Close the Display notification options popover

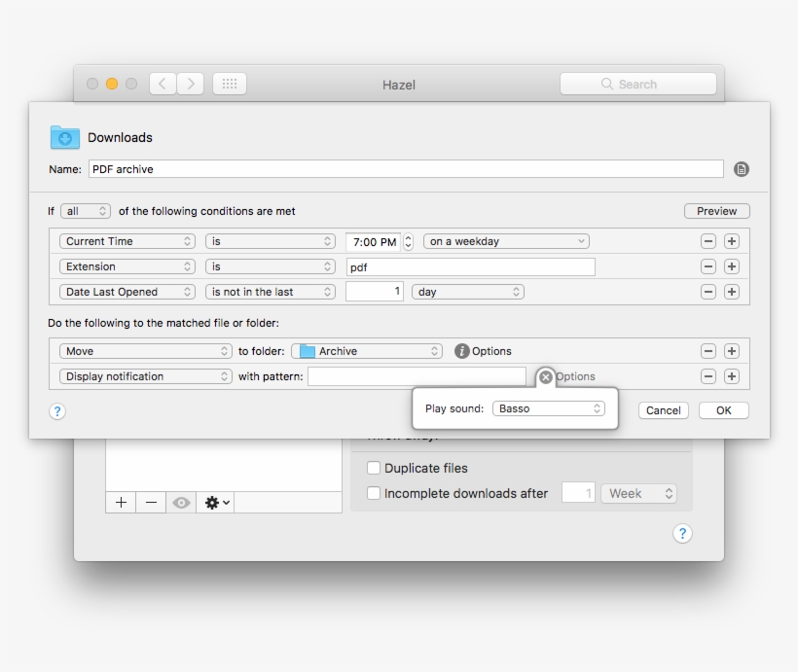[546, 376]
